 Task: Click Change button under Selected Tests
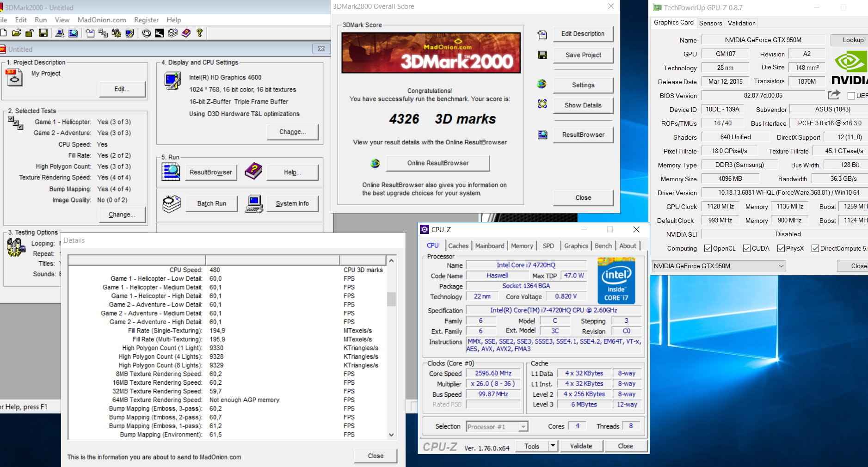(x=122, y=215)
